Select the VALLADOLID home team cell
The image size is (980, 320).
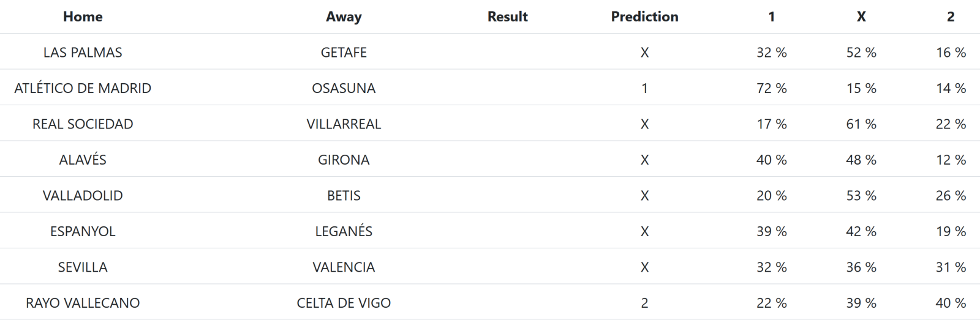tap(83, 196)
